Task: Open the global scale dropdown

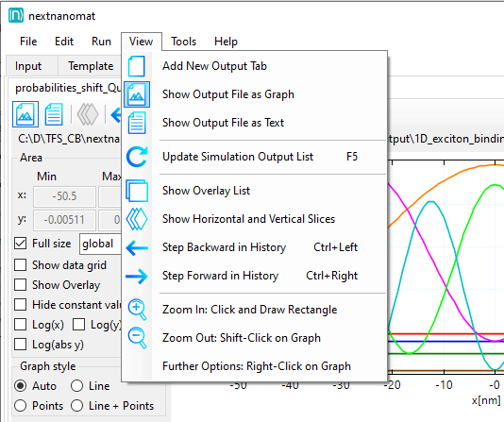Action: (100, 244)
